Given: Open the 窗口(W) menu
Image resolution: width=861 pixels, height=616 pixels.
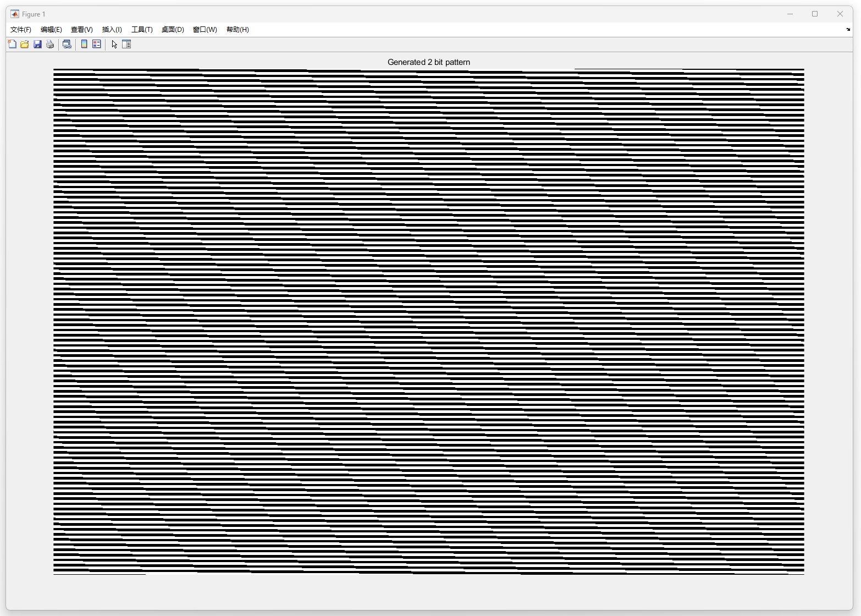Looking at the screenshot, I should coord(205,30).
